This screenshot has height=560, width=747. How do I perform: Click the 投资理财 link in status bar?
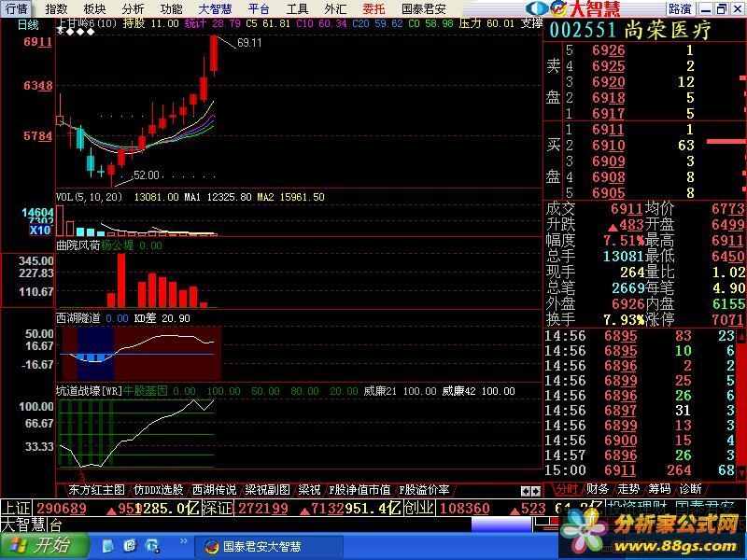coord(640,508)
